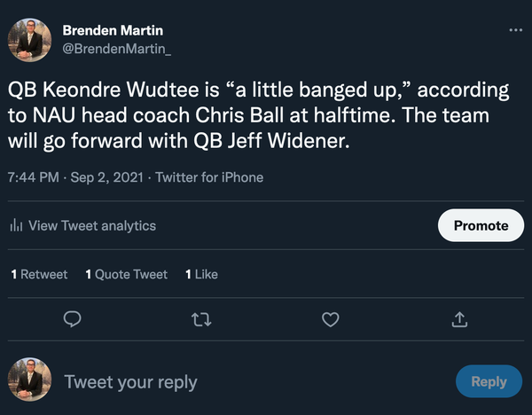The image size is (532, 415).
Task: Retweet using the retweet arrows icon
Action: [203, 319]
